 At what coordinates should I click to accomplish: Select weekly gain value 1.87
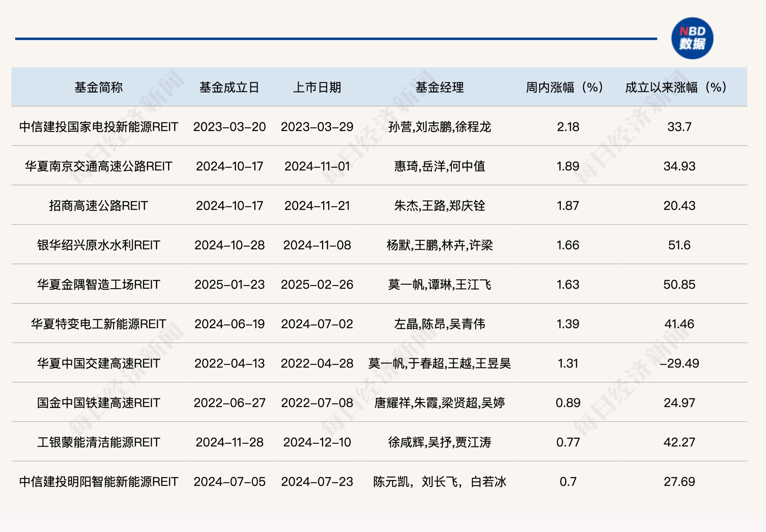568,206
